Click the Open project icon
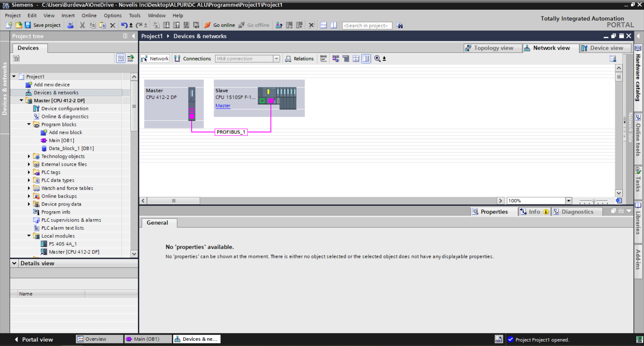This screenshot has width=644, height=346. (x=18, y=25)
